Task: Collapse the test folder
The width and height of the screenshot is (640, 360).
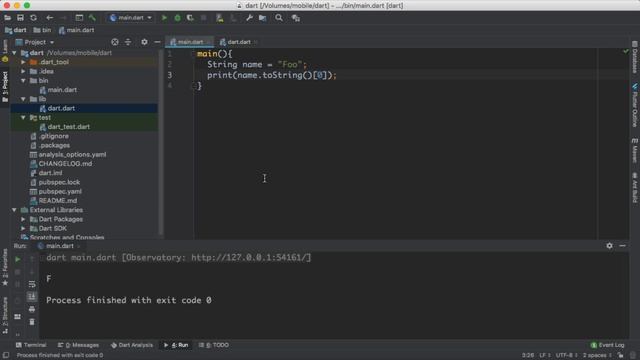Action: pyautogui.click(x=23, y=118)
